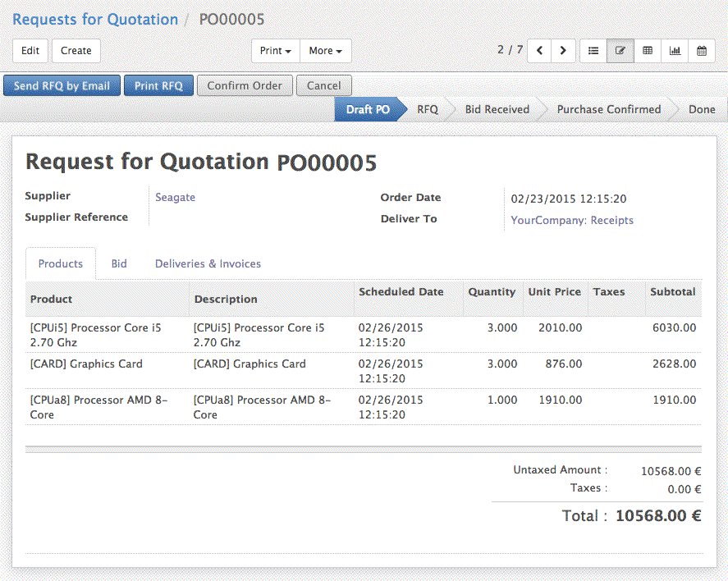728x581 pixels.
Task: Open the graph chart view icon
Action: [x=675, y=51]
